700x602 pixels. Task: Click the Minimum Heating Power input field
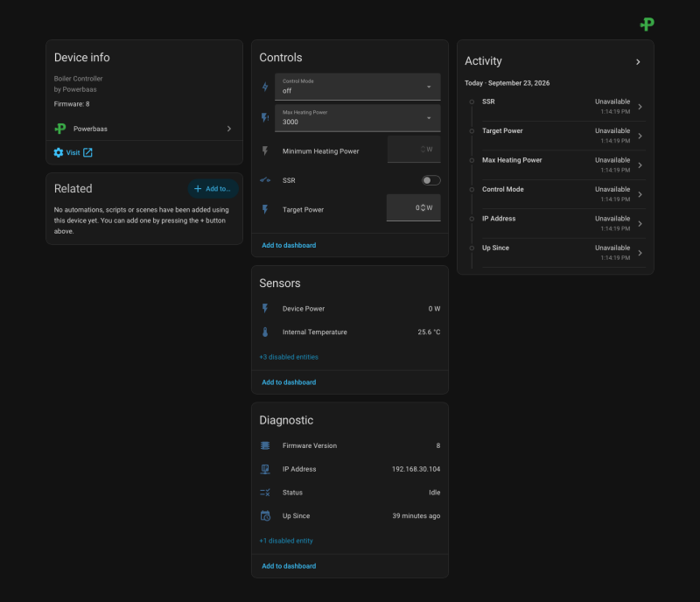click(414, 149)
